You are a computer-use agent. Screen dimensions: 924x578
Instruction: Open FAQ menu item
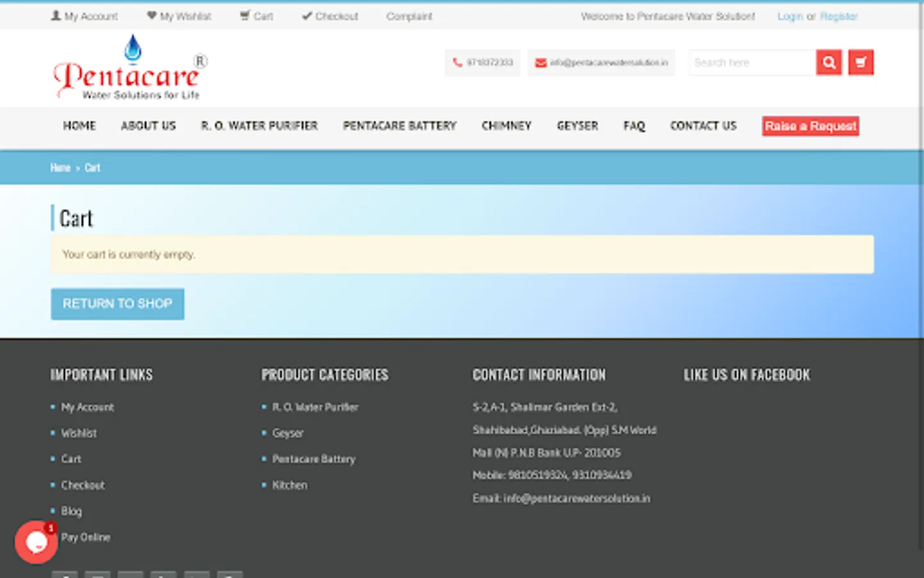click(634, 126)
